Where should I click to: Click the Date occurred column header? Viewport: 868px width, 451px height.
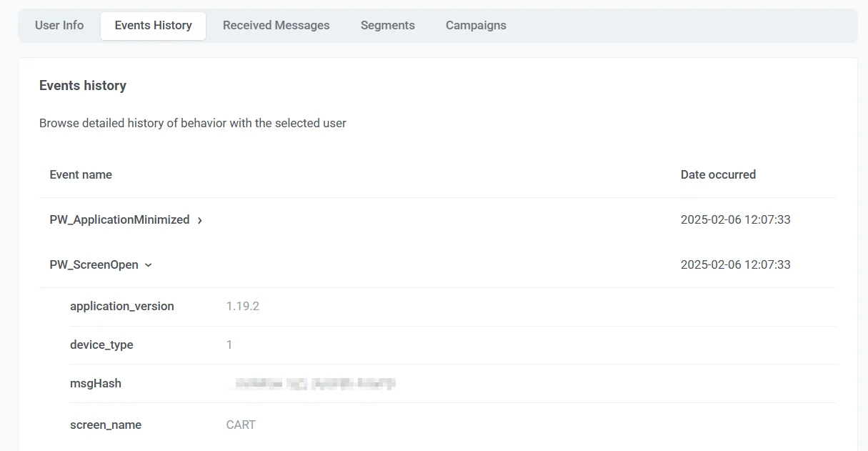pos(718,174)
